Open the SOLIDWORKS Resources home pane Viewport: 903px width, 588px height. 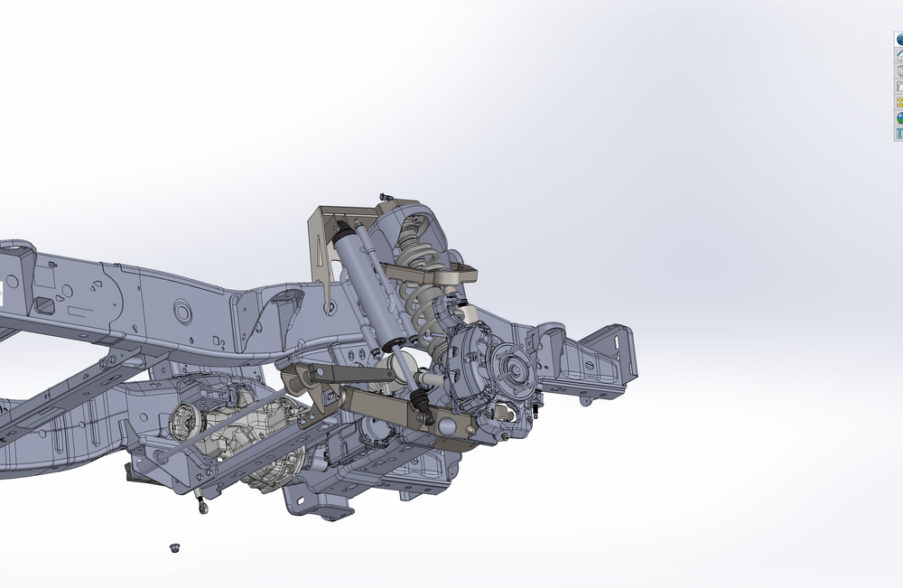pos(897,50)
